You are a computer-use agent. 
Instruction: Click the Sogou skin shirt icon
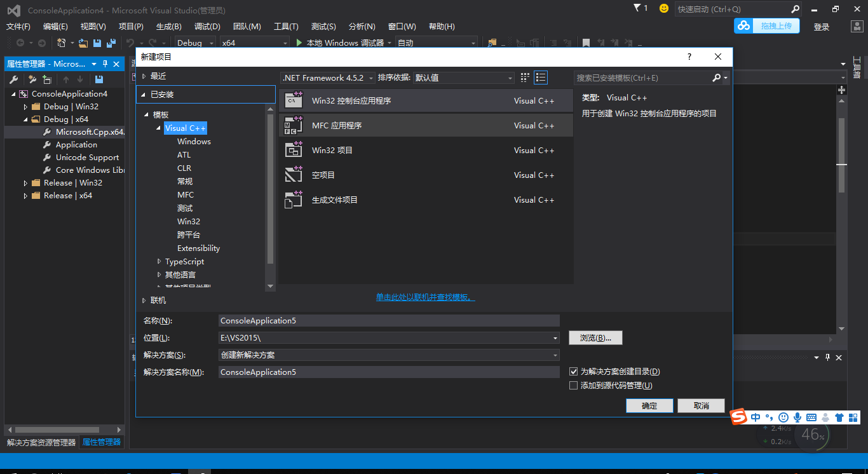pyautogui.click(x=839, y=417)
